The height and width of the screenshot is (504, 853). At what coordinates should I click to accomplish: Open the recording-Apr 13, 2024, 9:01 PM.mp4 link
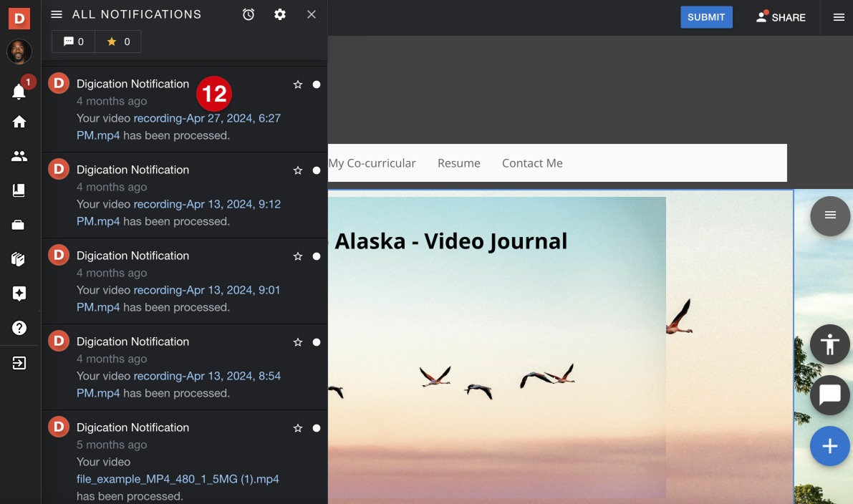(206, 290)
